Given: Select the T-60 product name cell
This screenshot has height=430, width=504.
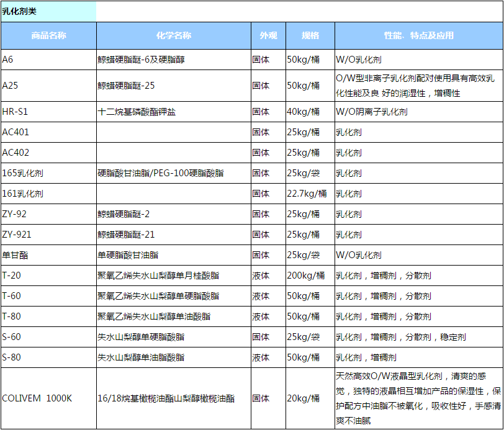Looking at the screenshot, I should (x=48, y=296).
